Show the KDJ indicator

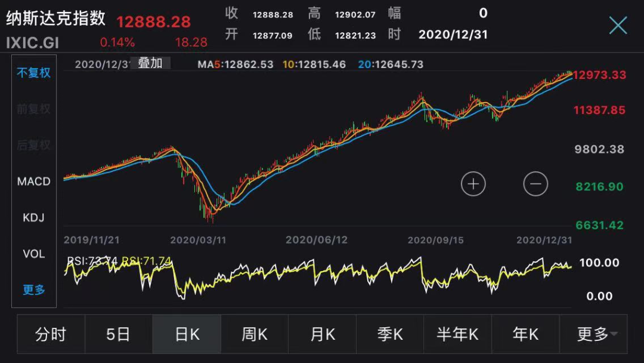pyautogui.click(x=33, y=217)
